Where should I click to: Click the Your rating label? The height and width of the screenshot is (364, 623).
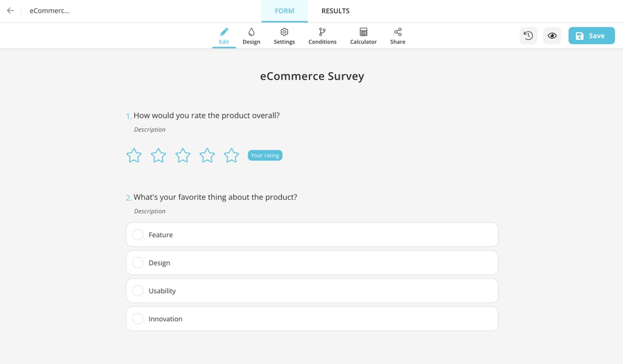coord(265,156)
